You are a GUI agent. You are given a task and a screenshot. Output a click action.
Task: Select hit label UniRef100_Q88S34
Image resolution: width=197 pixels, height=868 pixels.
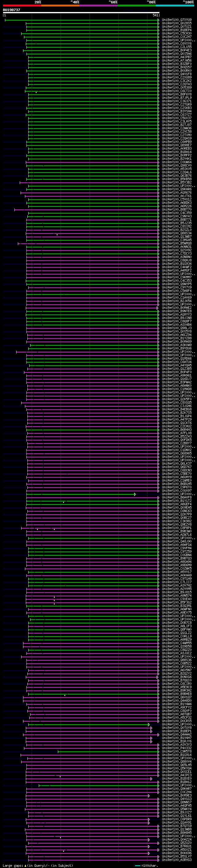point(177,233)
